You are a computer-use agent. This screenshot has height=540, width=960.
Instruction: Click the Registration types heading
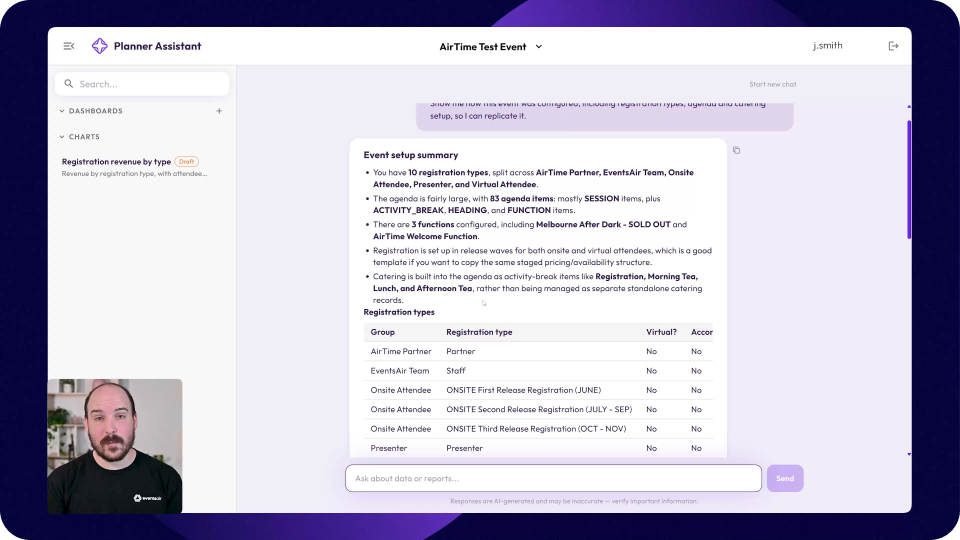click(399, 312)
